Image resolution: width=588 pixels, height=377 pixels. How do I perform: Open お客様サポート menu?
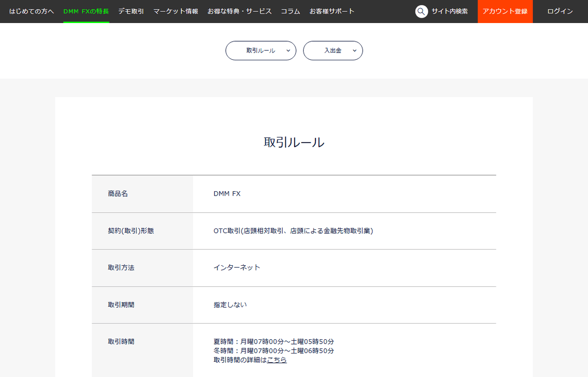click(332, 11)
